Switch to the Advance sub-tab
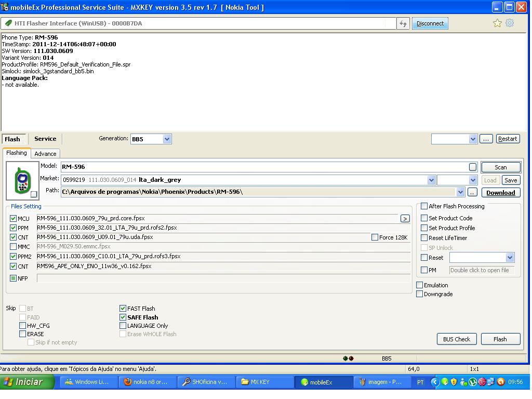Image resolution: width=532 pixels, height=399 pixels. click(46, 154)
